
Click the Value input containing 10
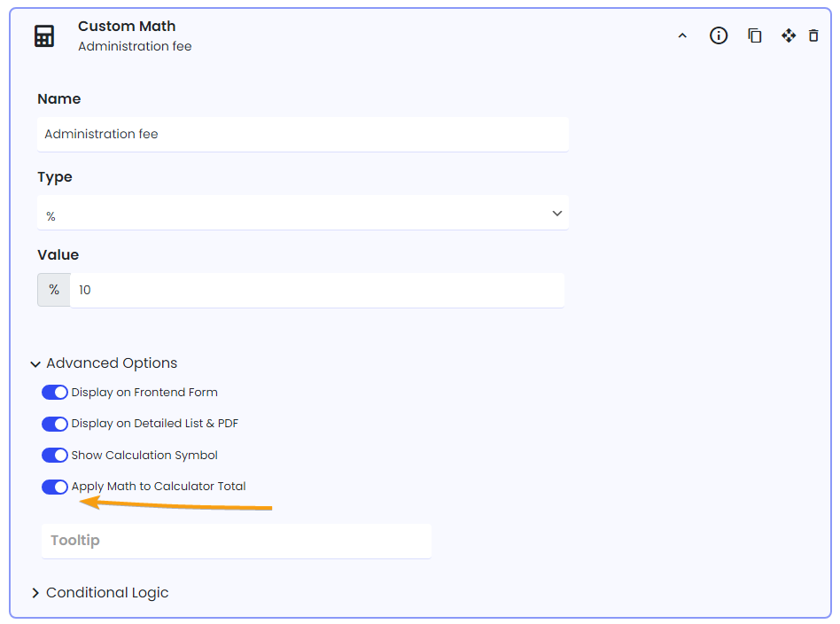317,290
